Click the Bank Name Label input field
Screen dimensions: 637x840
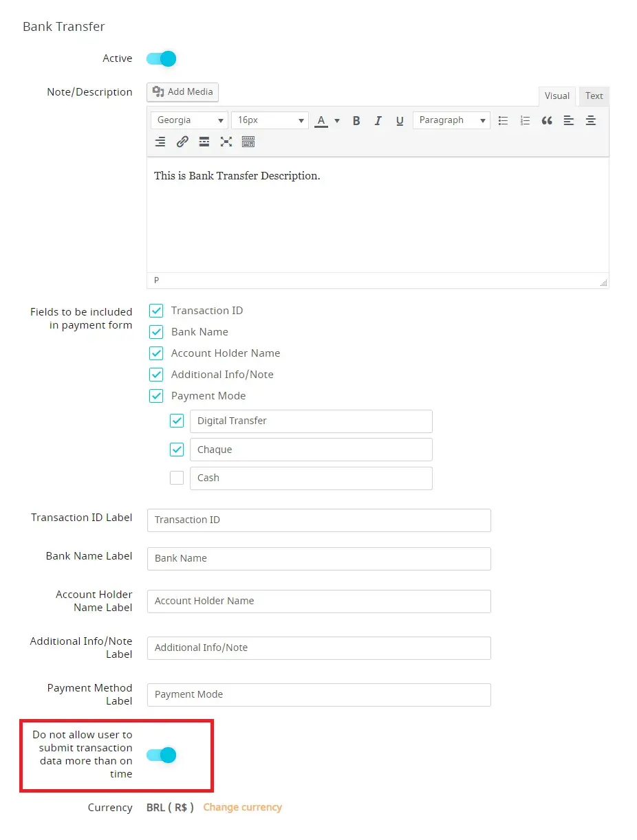[318, 558]
